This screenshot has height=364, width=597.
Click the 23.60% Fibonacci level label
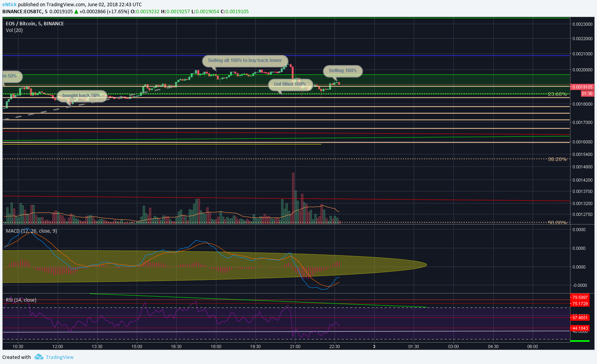pos(557,94)
